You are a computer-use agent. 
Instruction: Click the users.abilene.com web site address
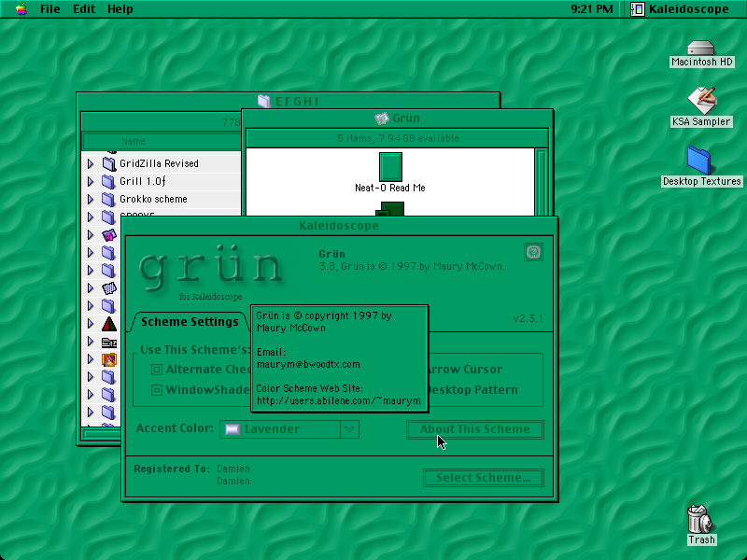pyautogui.click(x=339, y=401)
